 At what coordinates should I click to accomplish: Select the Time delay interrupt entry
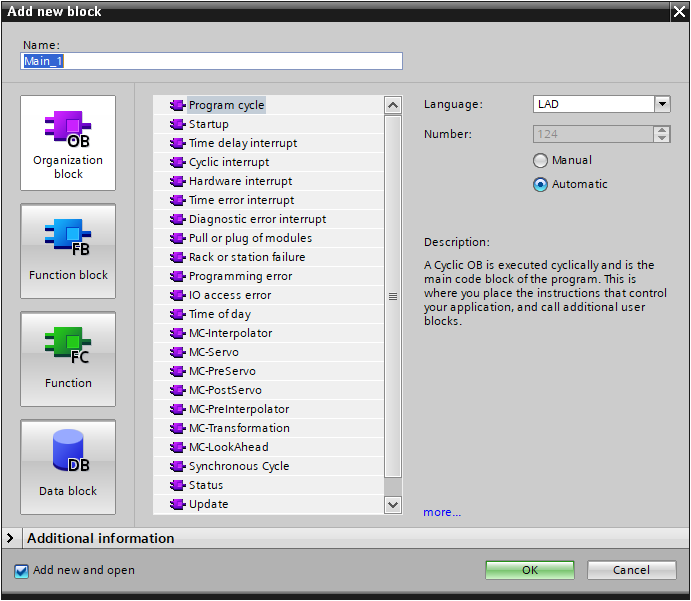(x=268, y=143)
